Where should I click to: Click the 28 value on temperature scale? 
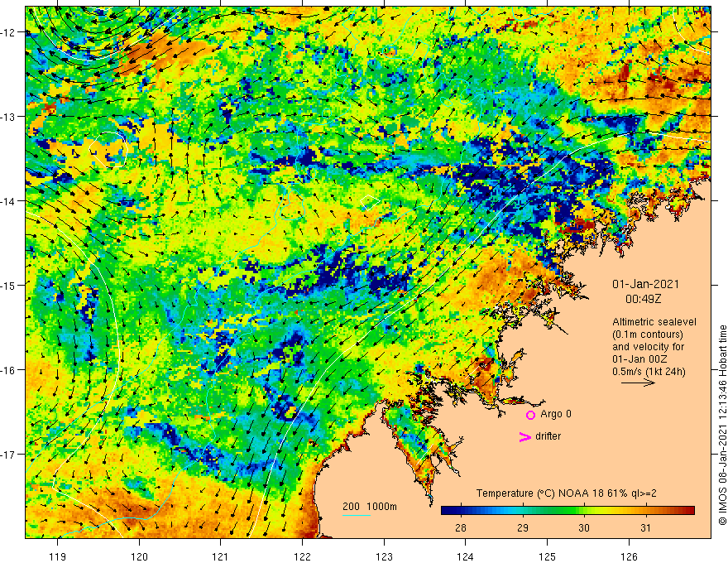[461, 527]
